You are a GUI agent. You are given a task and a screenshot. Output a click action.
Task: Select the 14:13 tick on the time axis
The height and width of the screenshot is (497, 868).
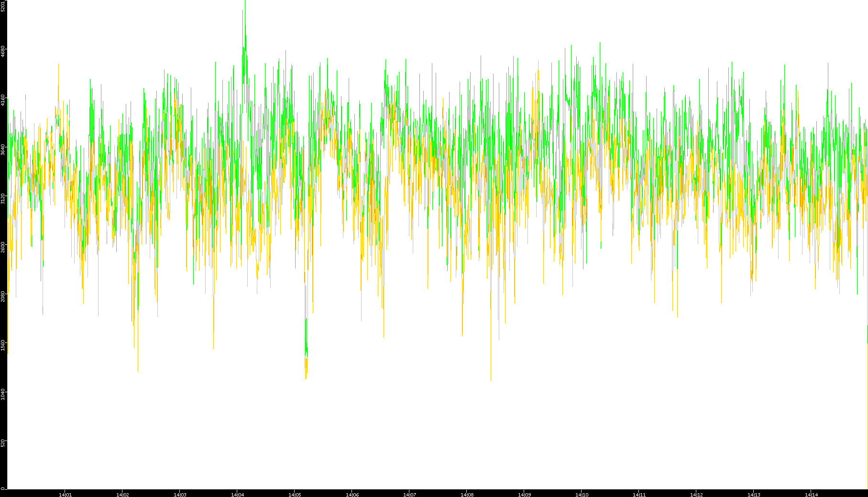click(754, 494)
